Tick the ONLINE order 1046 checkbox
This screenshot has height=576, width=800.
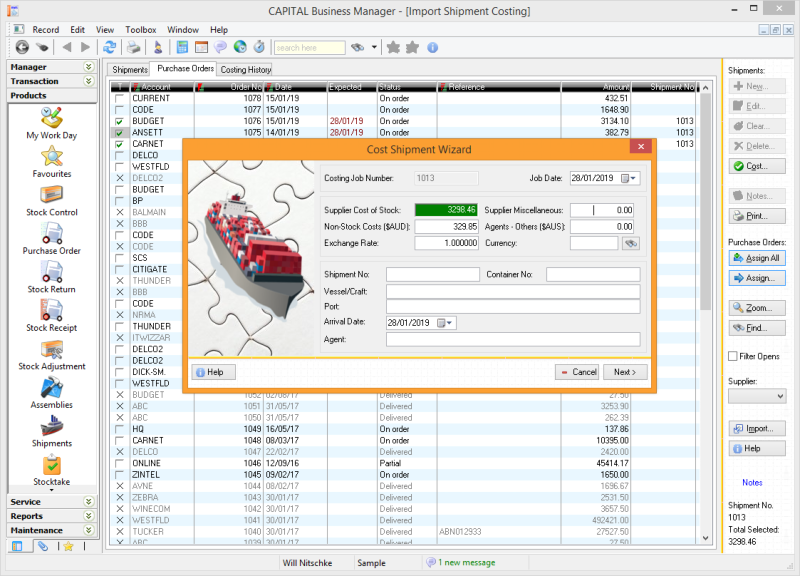click(x=119, y=463)
